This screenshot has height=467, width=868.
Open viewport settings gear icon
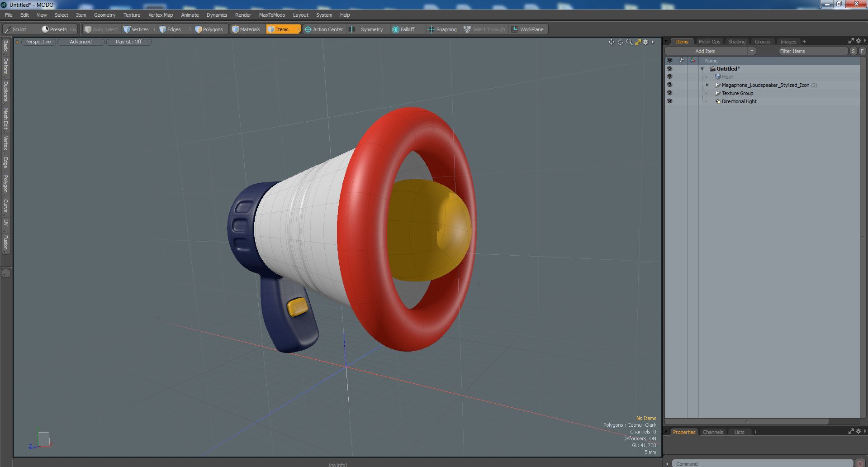click(646, 42)
